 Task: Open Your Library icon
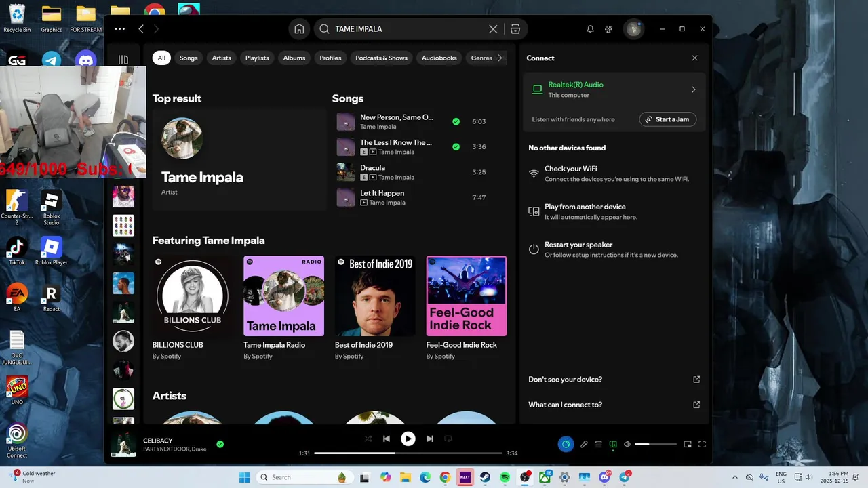click(123, 60)
